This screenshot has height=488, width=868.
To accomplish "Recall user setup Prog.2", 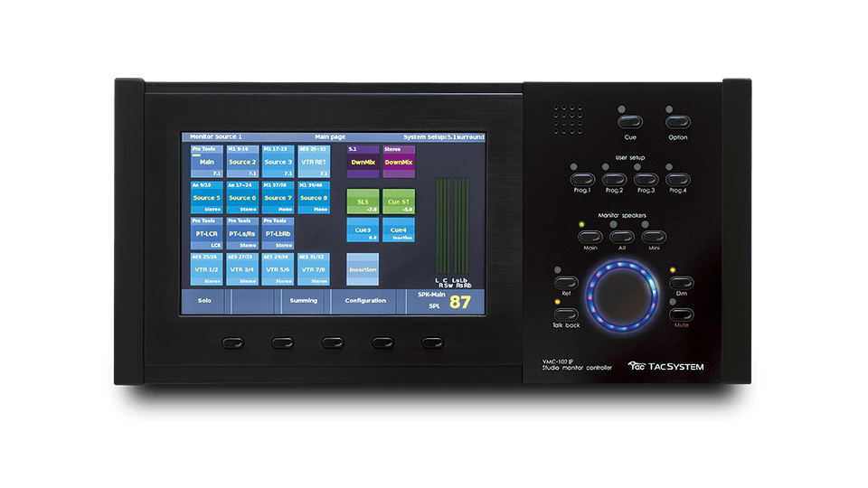I will pos(615,180).
